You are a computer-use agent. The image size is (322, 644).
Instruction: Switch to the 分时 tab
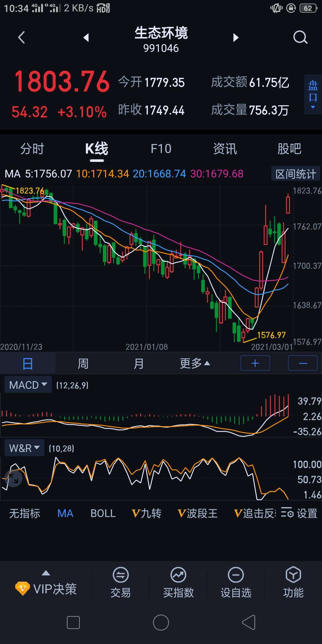[x=32, y=148]
